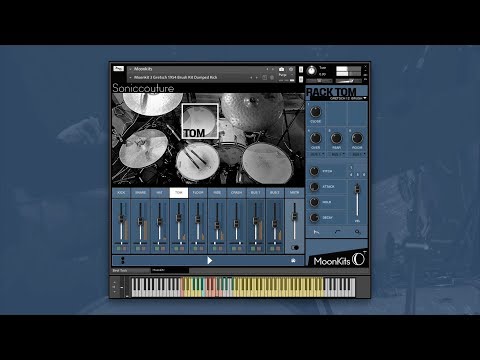The width and height of the screenshot is (480, 360).
Task: Open the bus dropdown under ROOM knob
Action: [x=358, y=155]
